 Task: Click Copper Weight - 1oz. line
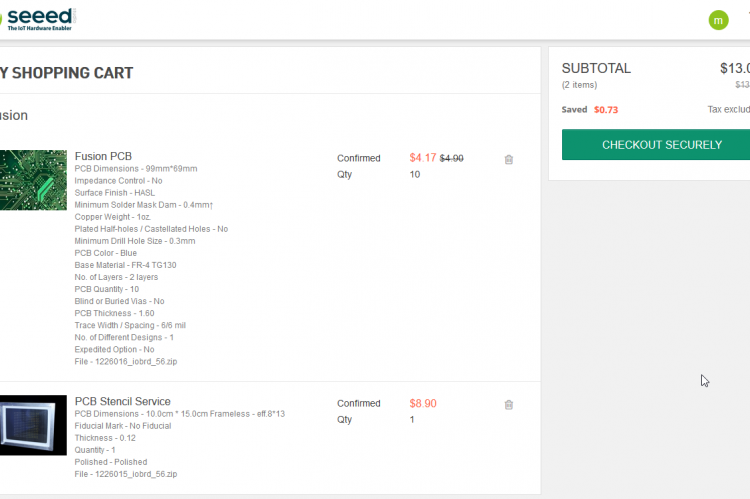pos(113,217)
